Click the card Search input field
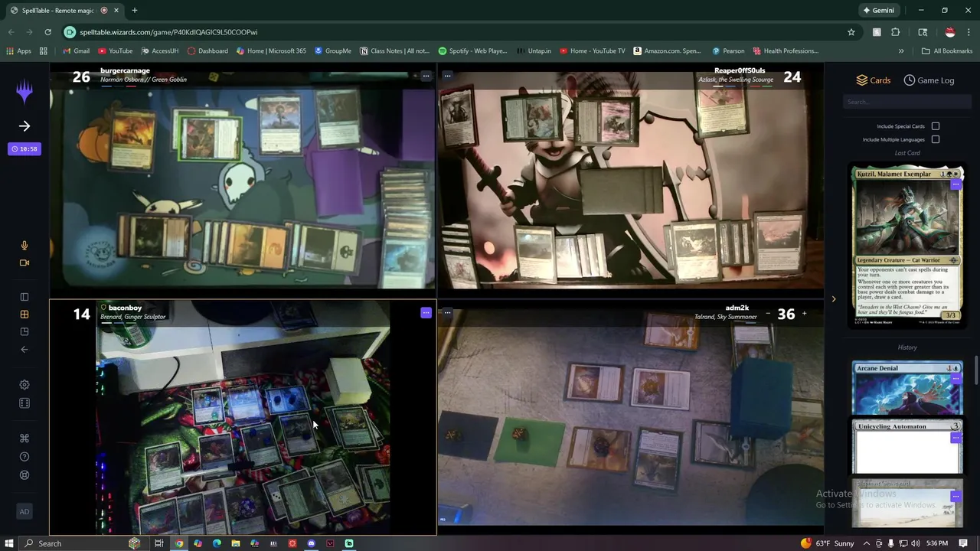This screenshot has width=980, height=551. click(x=907, y=102)
